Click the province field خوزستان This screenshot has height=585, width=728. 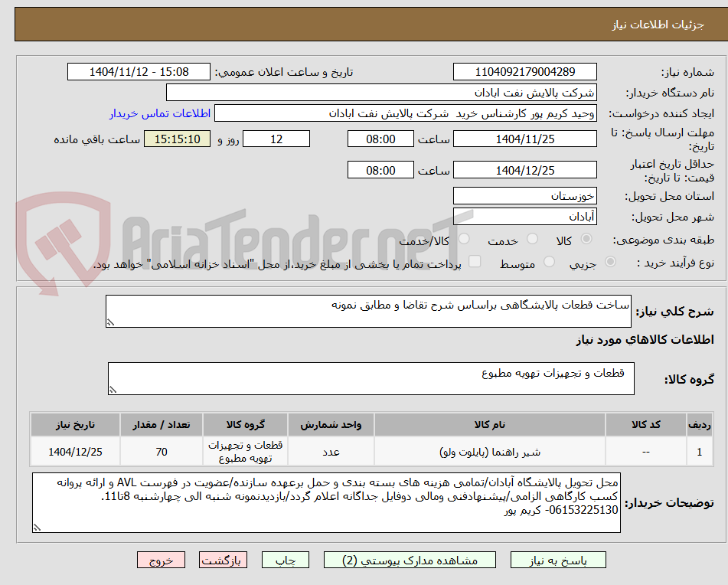[524, 196]
